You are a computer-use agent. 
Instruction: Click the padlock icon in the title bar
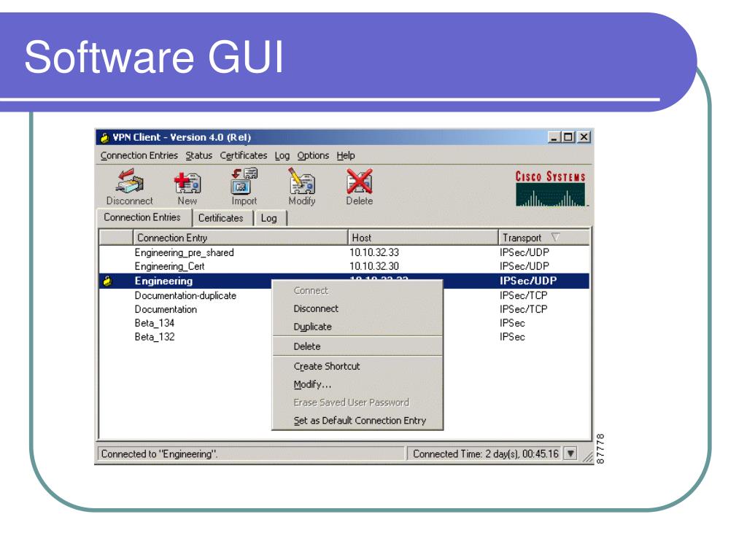click(104, 138)
